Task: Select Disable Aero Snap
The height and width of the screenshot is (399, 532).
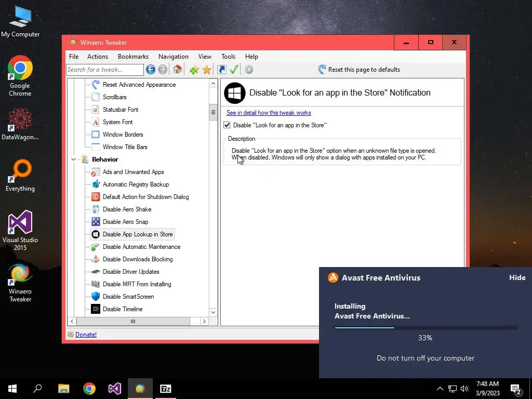Action: pyautogui.click(x=125, y=222)
